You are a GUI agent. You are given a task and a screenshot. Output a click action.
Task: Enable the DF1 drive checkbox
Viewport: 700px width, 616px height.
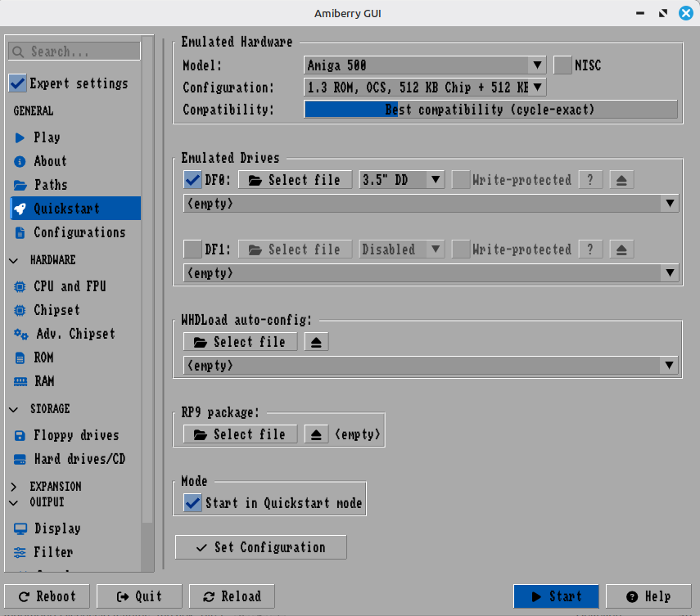click(x=192, y=250)
